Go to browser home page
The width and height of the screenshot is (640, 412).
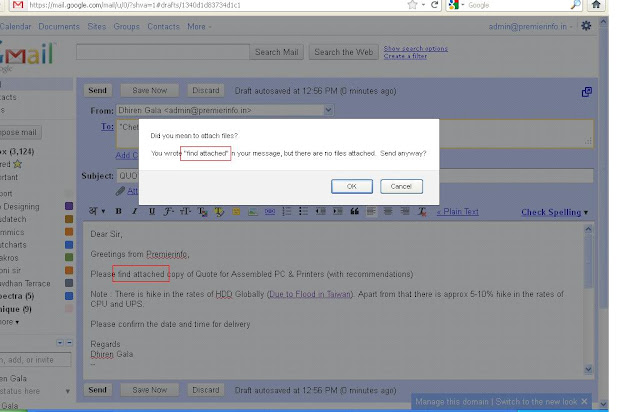[596, 5]
